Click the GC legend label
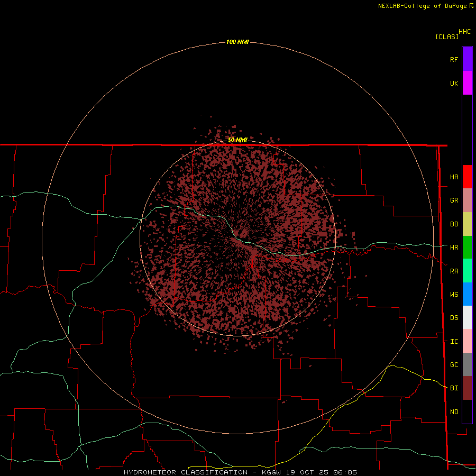The width and height of the screenshot is (476, 476). click(454, 364)
